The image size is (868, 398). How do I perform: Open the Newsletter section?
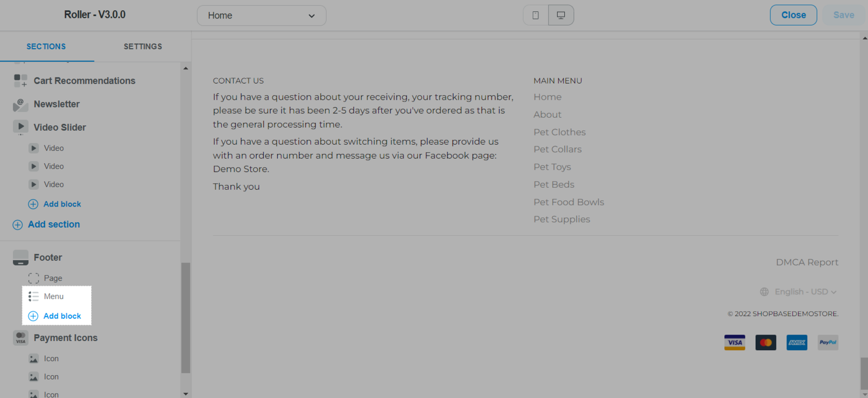56,104
